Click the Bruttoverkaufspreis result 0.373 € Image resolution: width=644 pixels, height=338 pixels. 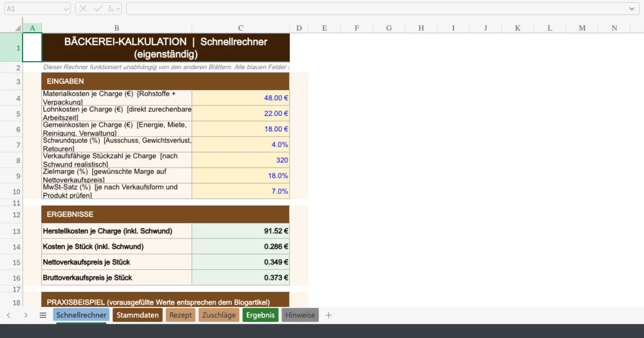[241, 278]
